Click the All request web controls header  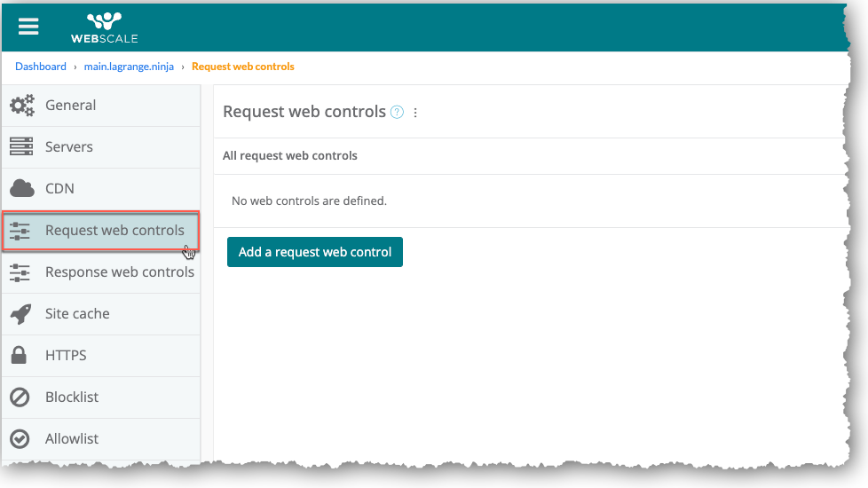pos(290,155)
